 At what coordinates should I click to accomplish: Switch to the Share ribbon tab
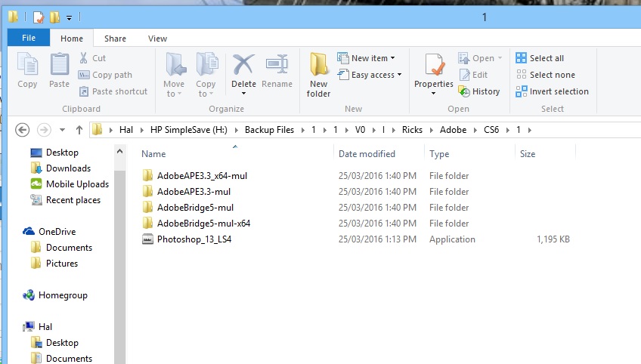(x=115, y=39)
